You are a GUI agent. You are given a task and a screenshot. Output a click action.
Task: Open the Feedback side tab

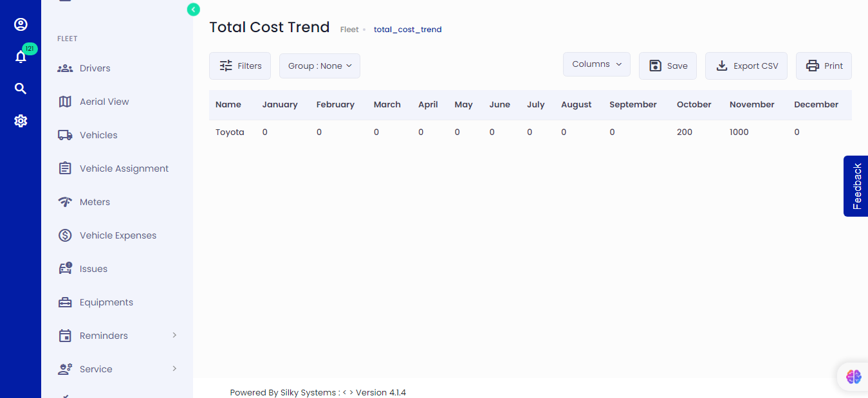856,186
